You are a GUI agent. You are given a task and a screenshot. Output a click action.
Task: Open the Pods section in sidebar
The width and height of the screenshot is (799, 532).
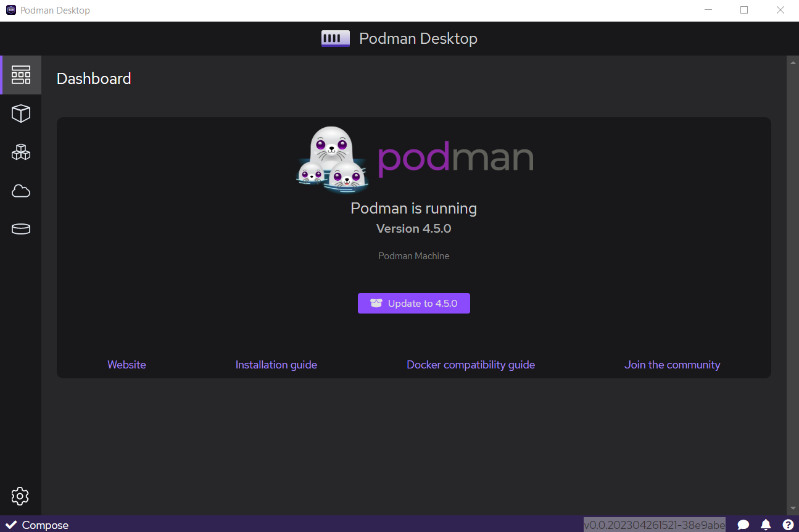(21, 152)
